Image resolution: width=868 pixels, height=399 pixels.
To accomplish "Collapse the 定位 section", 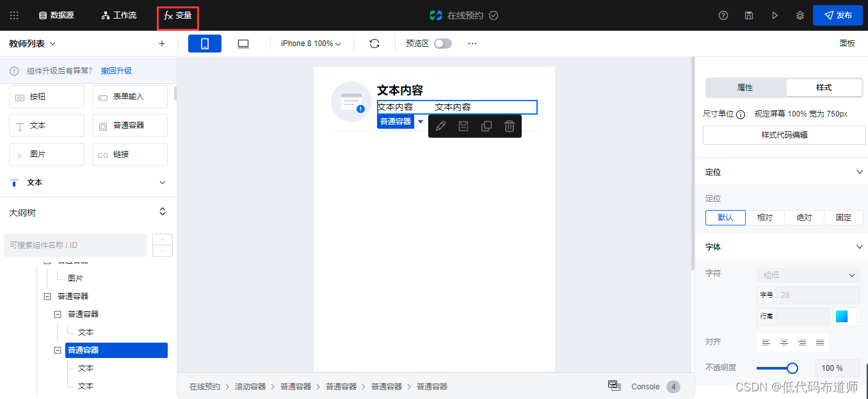I will (x=860, y=172).
